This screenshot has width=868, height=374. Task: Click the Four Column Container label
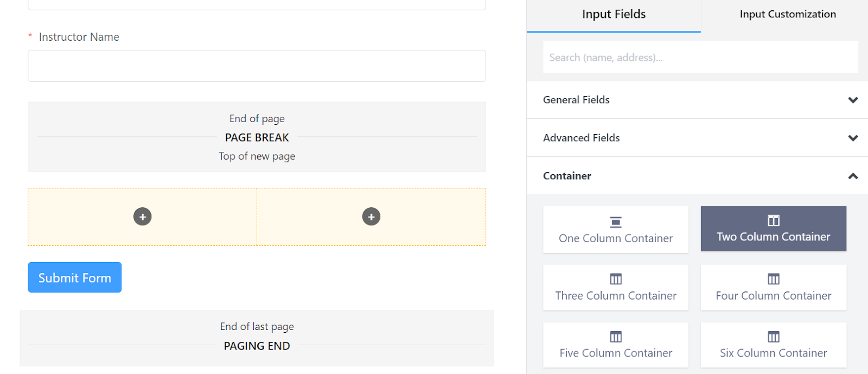(x=773, y=296)
